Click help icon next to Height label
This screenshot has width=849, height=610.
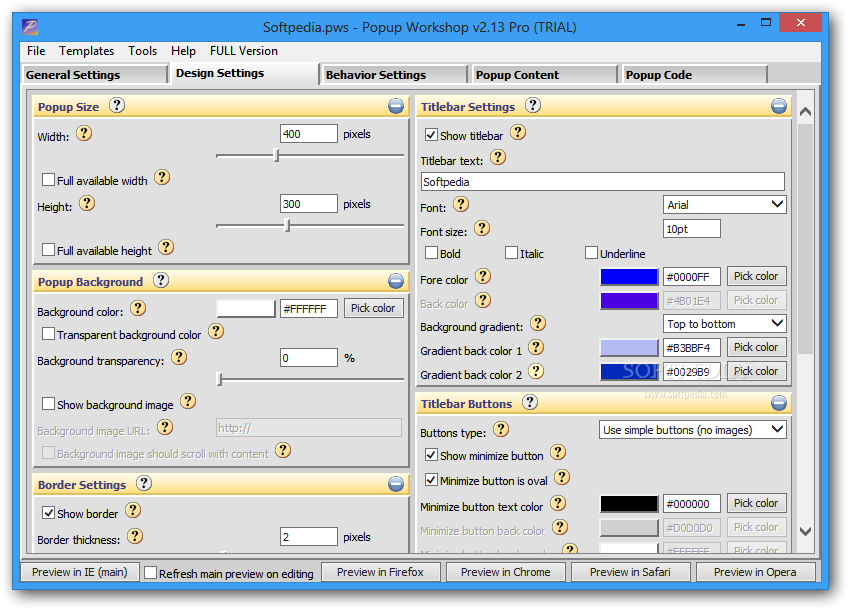pos(87,204)
